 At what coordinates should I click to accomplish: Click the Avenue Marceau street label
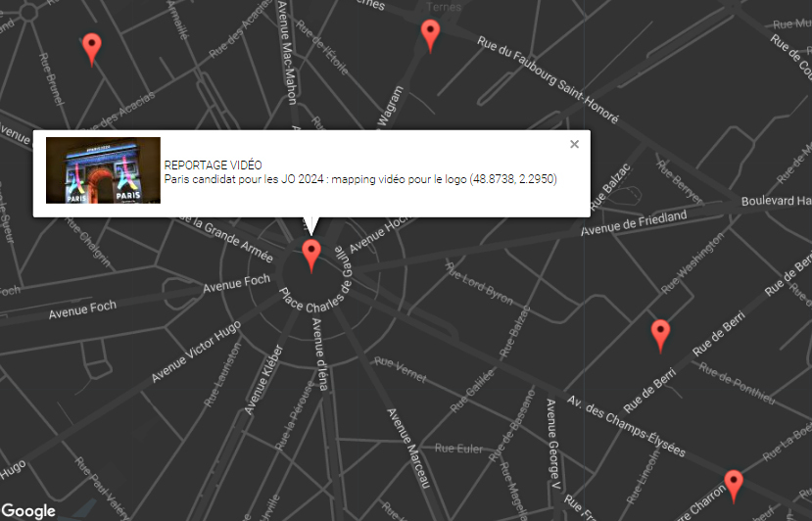[408, 449]
